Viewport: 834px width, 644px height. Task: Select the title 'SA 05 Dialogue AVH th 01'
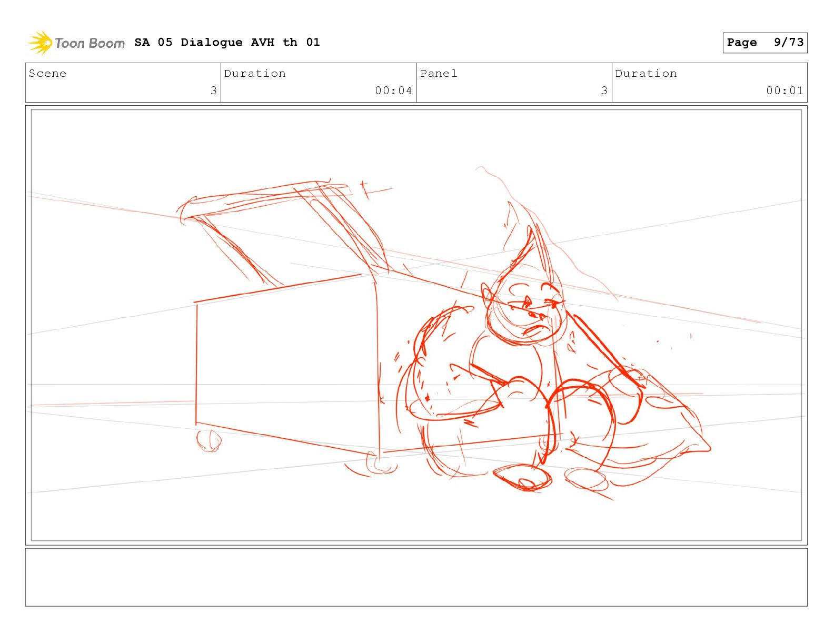click(227, 42)
